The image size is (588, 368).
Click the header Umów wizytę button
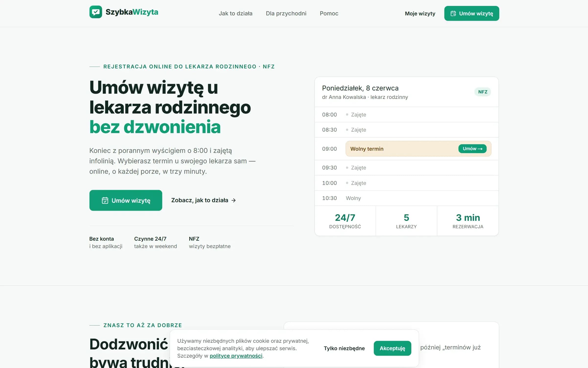pyautogui.click(x=472, y=13)
